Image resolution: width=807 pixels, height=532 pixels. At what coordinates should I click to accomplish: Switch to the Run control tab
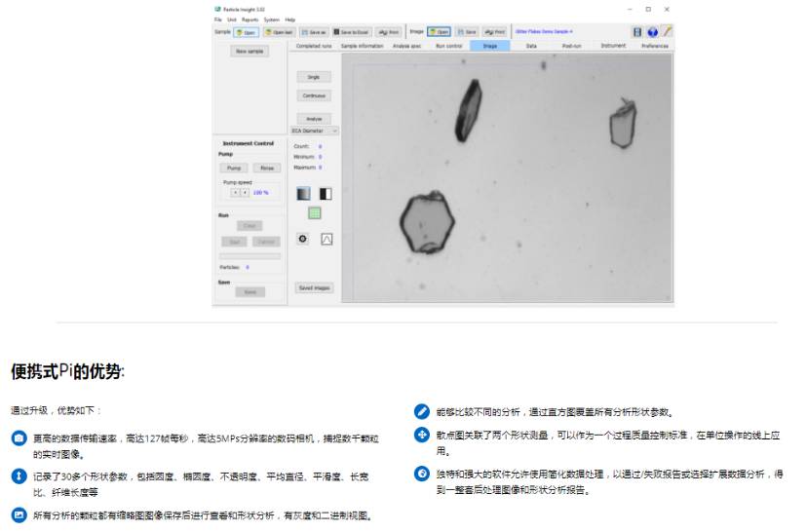tap(448, 46)
